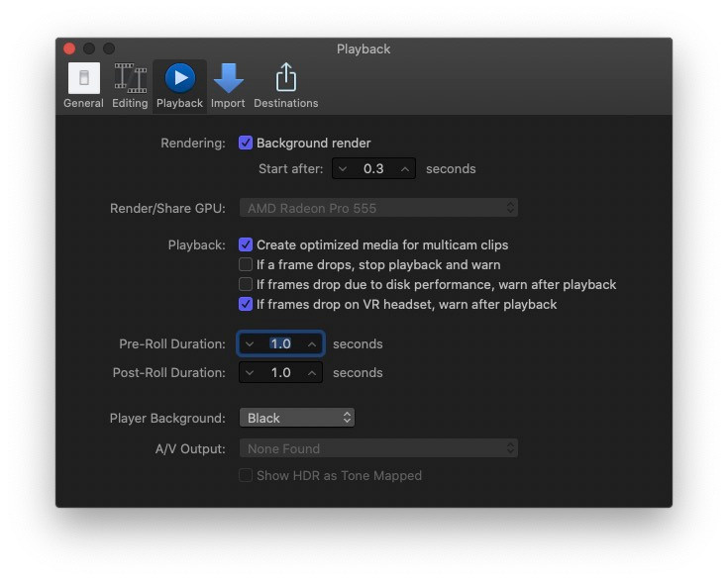This screenshot has width=728, height=581.
Task: Click the Start after 0.3 value field
Action: (373, 169)
